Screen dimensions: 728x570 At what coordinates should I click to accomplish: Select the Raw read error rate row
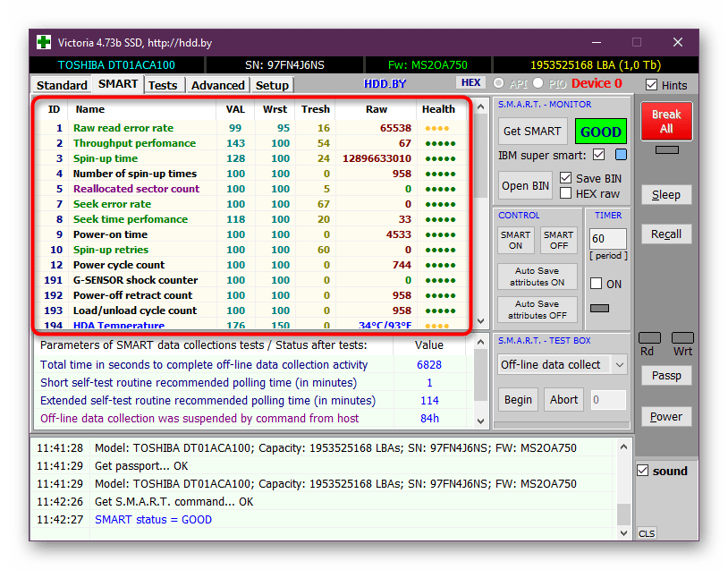250,128
